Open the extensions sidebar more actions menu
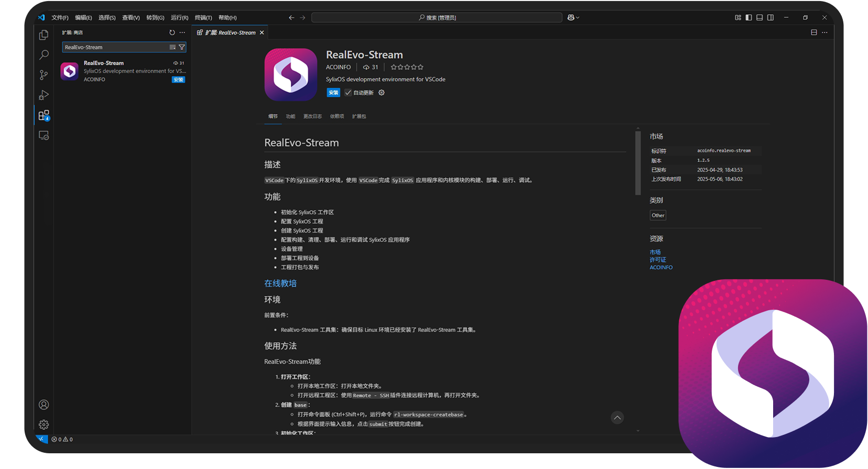The image size is (868, 469). point(182,32)
